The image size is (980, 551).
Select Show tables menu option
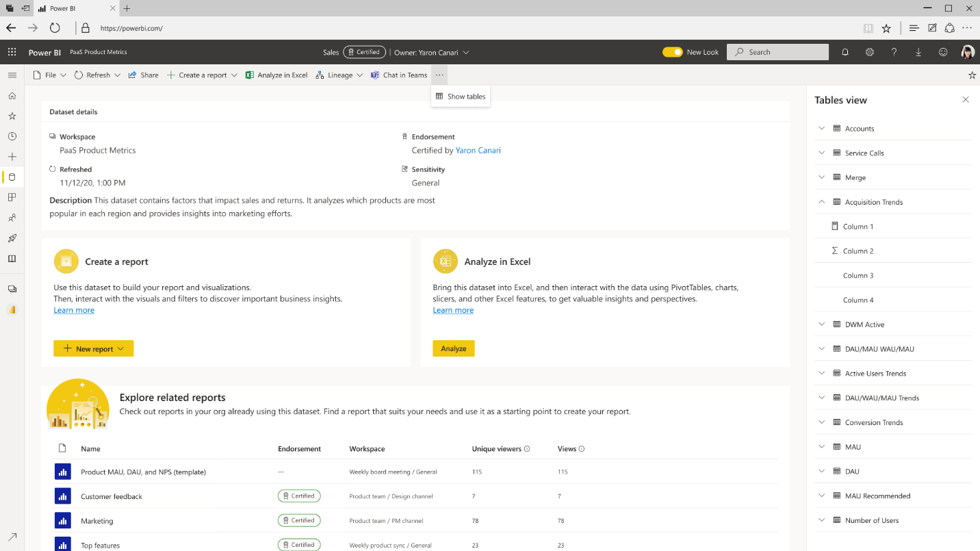461,97
